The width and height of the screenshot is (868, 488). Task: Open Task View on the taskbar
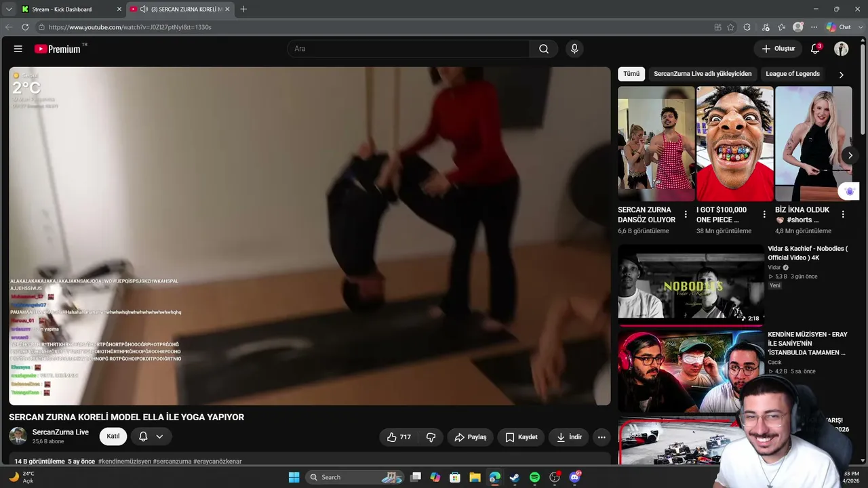pos(416,477)
